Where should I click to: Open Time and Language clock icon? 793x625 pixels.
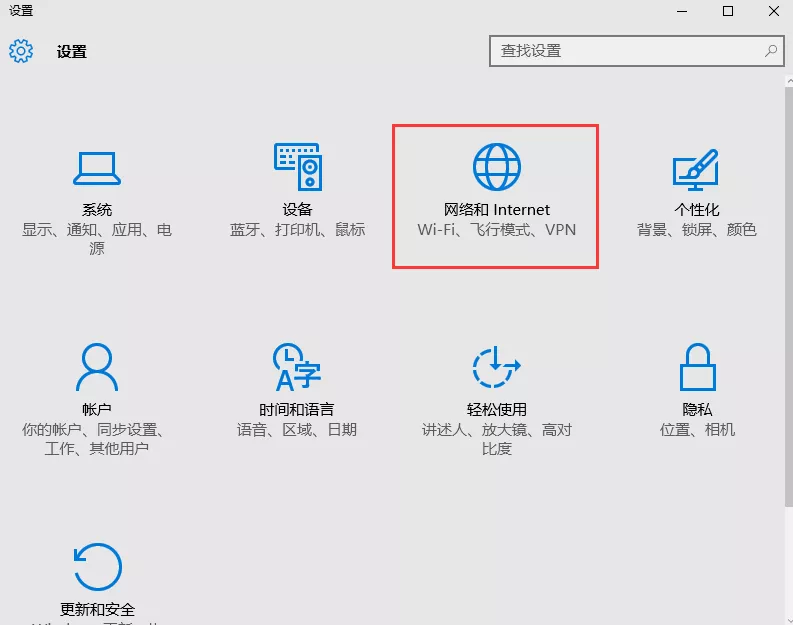pos(297,367)
